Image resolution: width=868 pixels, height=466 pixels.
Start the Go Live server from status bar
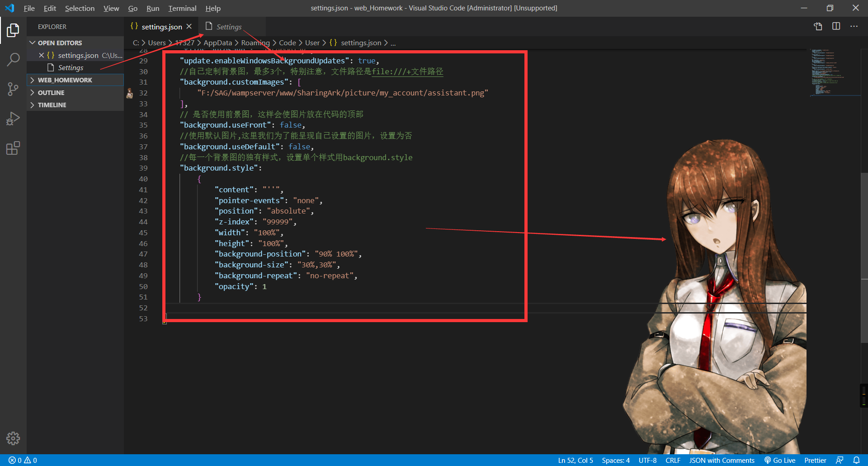779,460
